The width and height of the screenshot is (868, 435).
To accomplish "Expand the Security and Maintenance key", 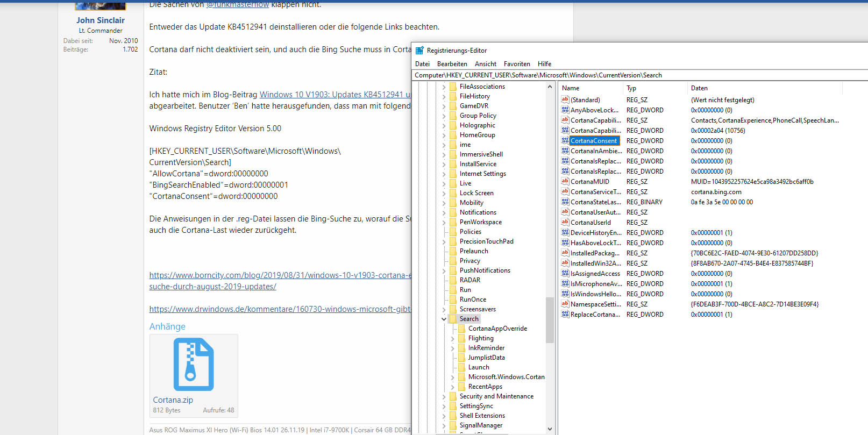I will coord(444,396).
